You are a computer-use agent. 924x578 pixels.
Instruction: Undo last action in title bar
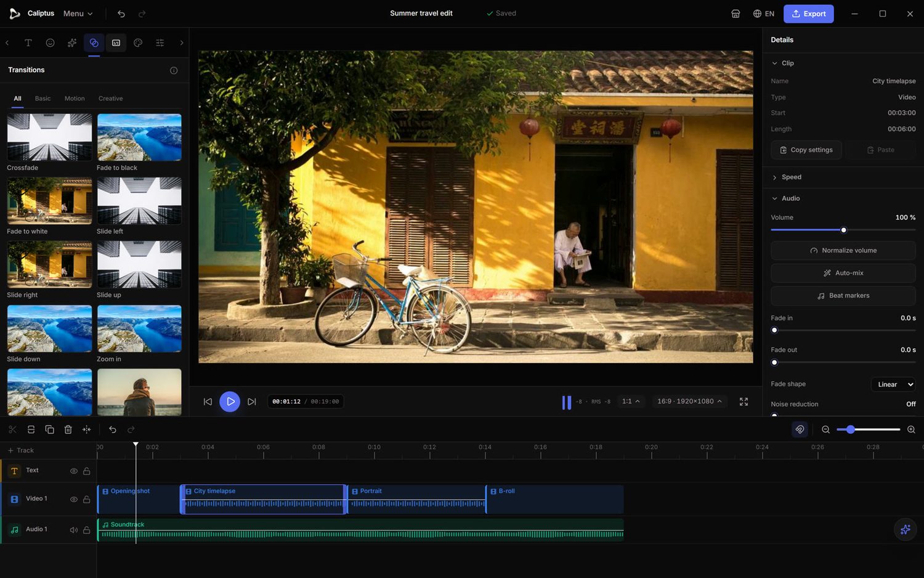click(x=121, y=14)
